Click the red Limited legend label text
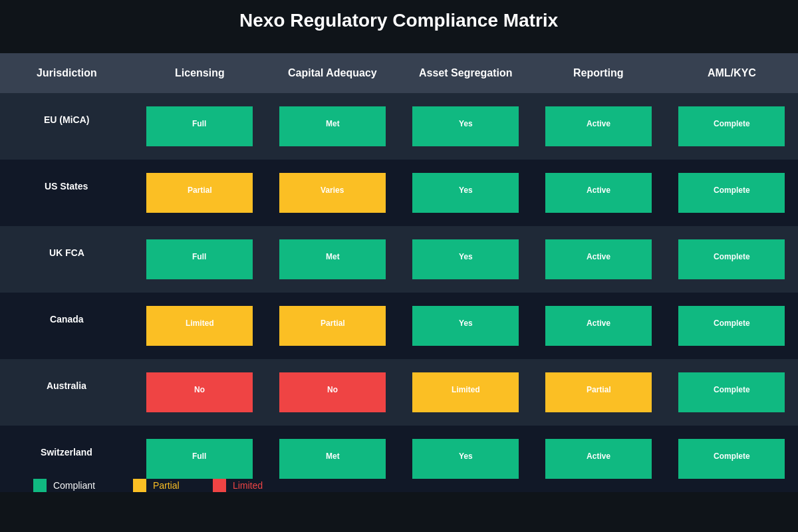The height and width of the screenshot is (532, 798). point(247,485)
